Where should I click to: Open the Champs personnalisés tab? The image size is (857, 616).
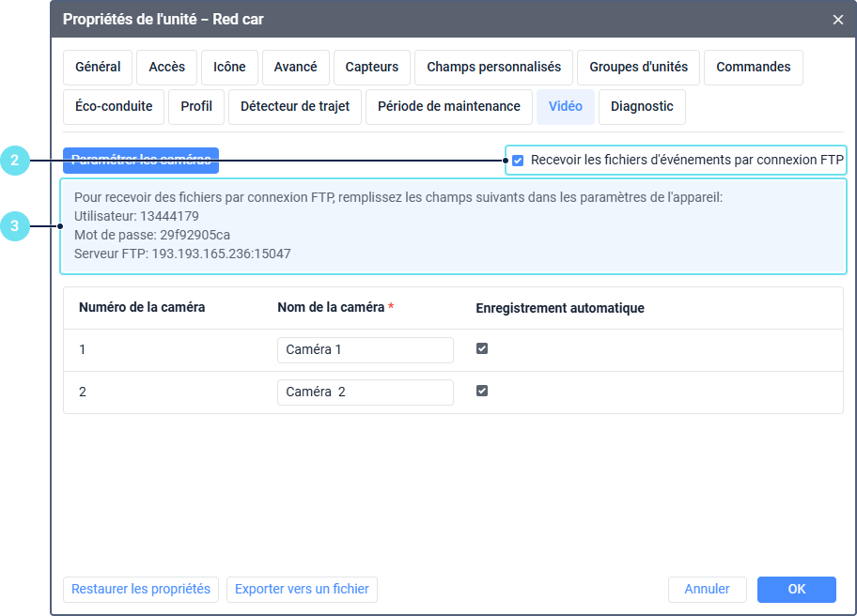[493, 68]
